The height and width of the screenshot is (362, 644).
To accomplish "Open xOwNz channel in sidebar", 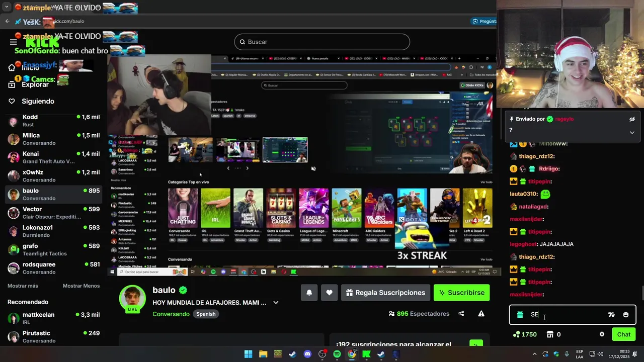I will 54,176.
